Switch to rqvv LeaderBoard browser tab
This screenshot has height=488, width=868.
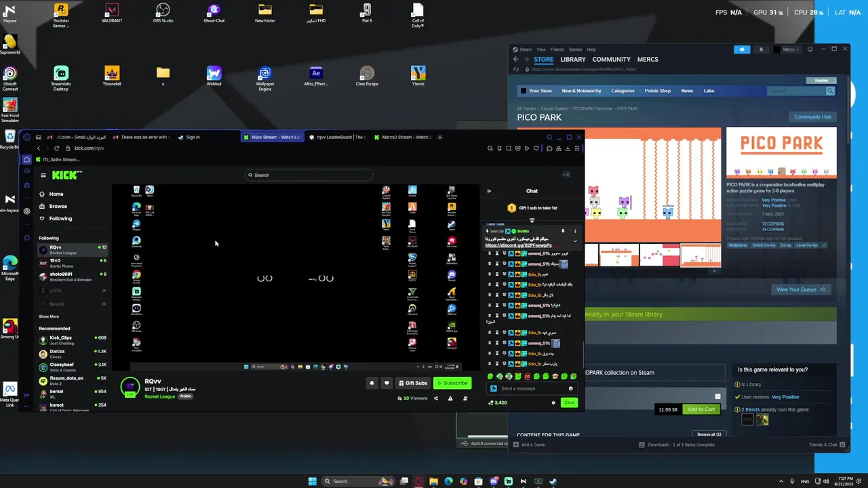point(336,137)
